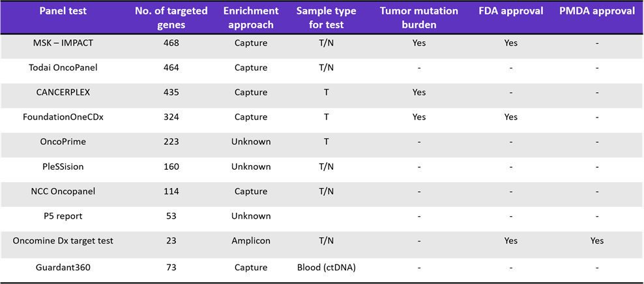The height and width of the screenshot is (284, 644).
Task: Click the FoundationOneCDx cell
Action: 63,117
